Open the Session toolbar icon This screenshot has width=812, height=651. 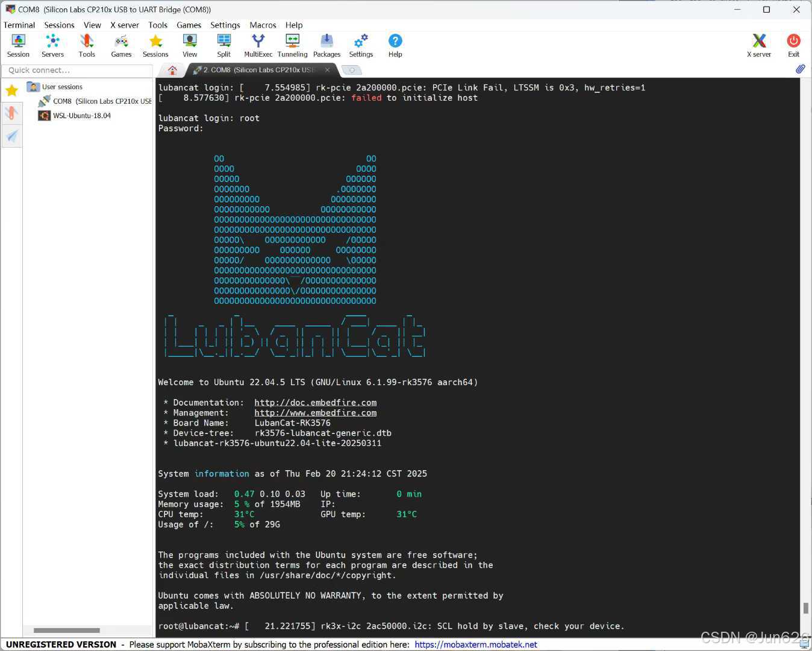[18, 46]
